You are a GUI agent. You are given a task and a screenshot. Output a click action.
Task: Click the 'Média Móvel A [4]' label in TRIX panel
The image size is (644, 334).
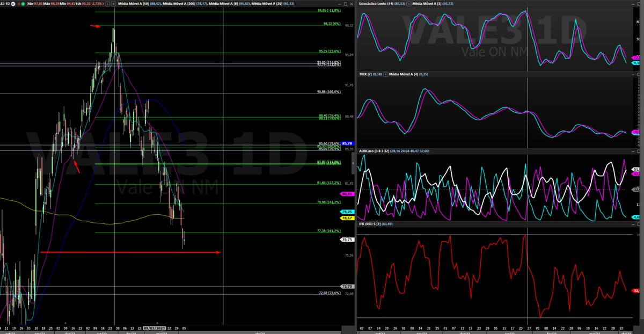click(404, 74)
